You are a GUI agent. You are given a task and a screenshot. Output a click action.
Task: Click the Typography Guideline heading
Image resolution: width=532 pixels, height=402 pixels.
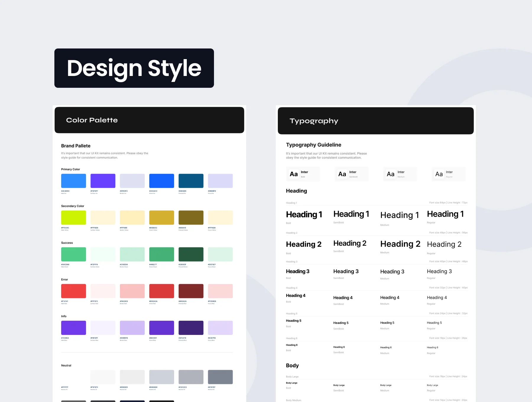[x=314, y=145]
